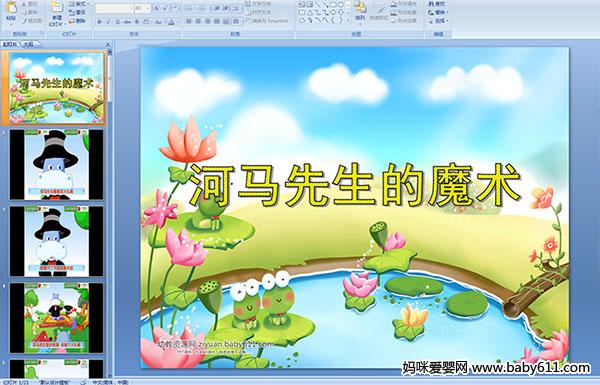Viewport: 600px width, 385px height.
Task: Click the Find icon in editing group
Action: (437, 4)
